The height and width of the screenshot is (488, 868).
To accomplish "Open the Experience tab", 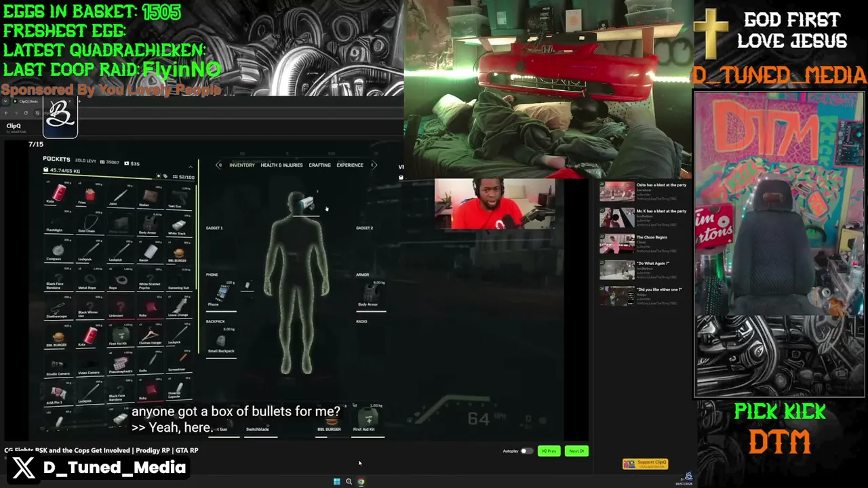I will [x=350, y=165].
